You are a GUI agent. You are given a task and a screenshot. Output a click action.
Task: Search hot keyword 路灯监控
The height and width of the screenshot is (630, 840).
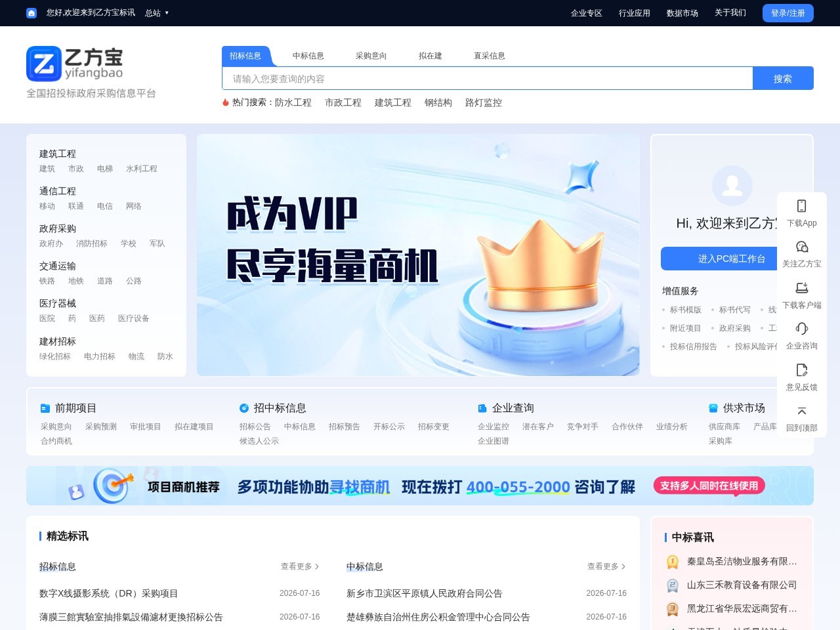[x=484, y=102]
